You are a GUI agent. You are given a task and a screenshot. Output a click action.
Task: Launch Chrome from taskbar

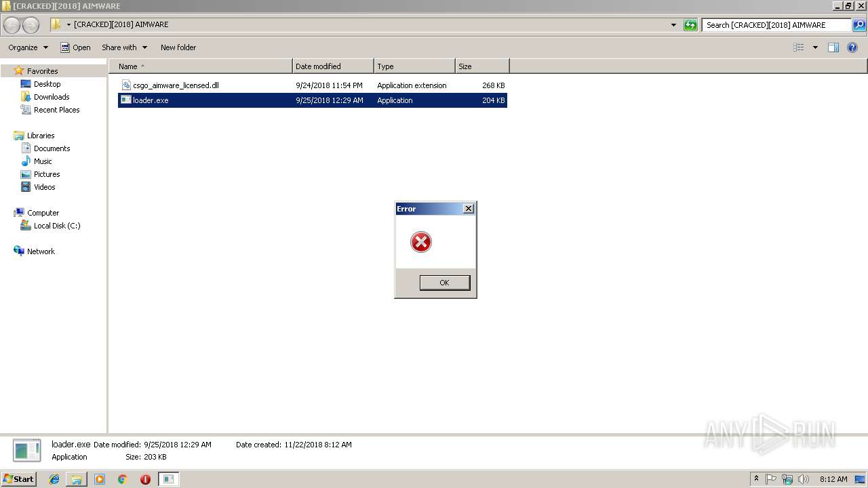[x=122, y=479]
